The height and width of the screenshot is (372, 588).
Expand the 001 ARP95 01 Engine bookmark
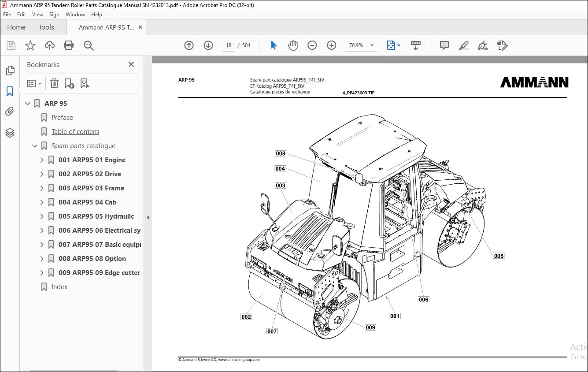[x=42, y=160]
